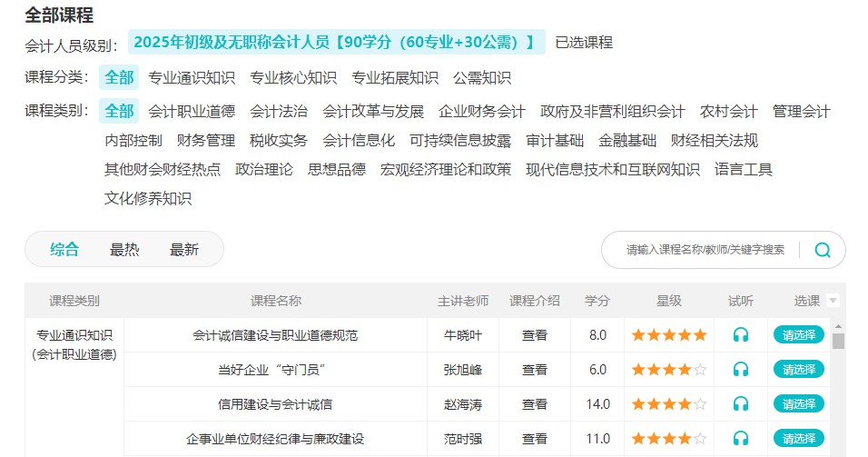This screenshot has height=457, width=868.
Task: Open 已选课程 selected courses
Action: tap(584, 43)
